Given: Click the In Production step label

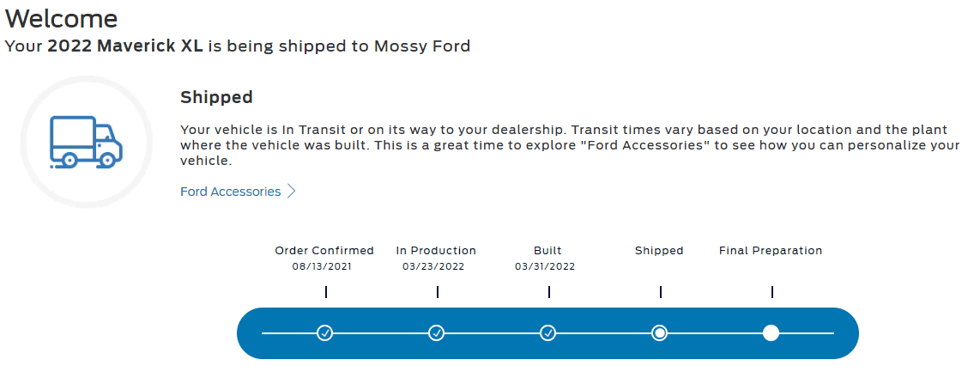Looking at the screenshot, I should pyautogui.click(x=436, y=250).
